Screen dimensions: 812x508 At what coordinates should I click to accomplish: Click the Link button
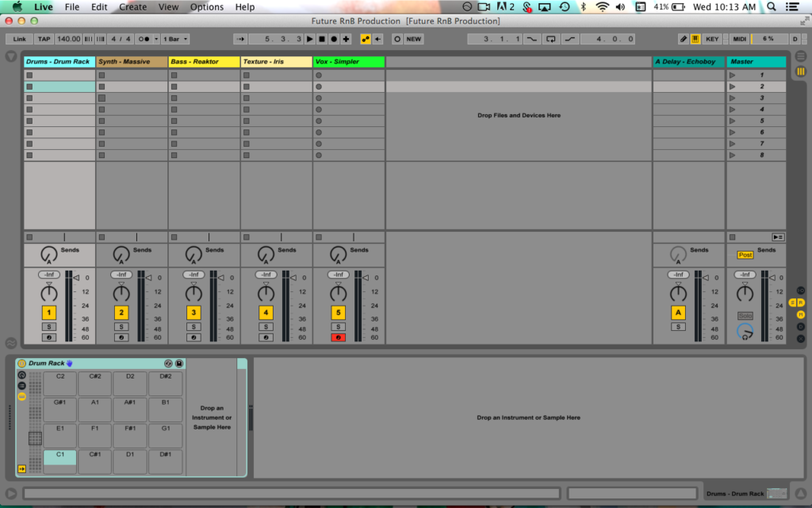[x=20, y=39]
